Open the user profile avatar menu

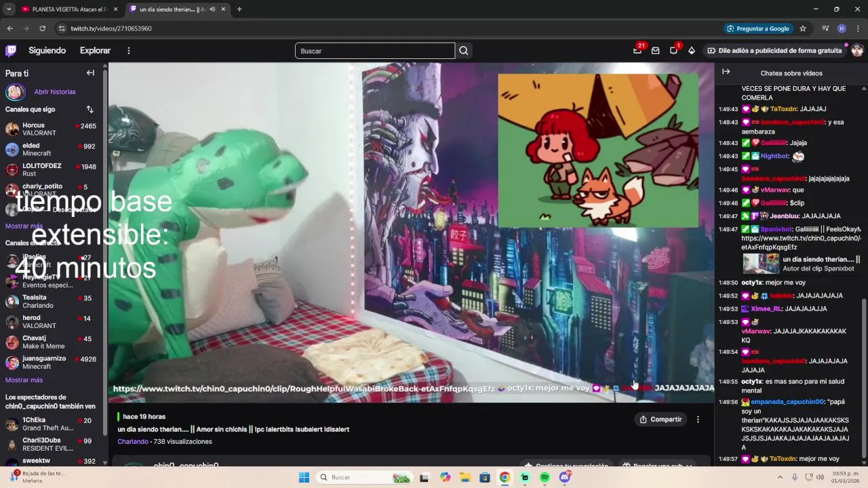pos(857,50)
